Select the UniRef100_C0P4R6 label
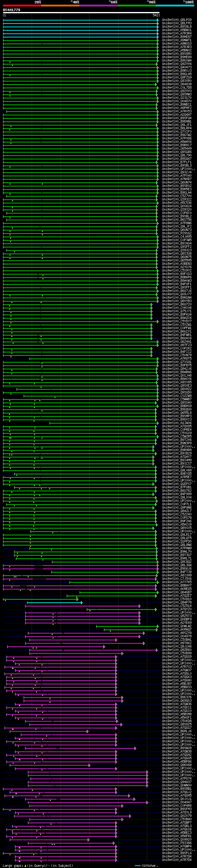This screenshot has height=868, width=197. click(177, 806)
